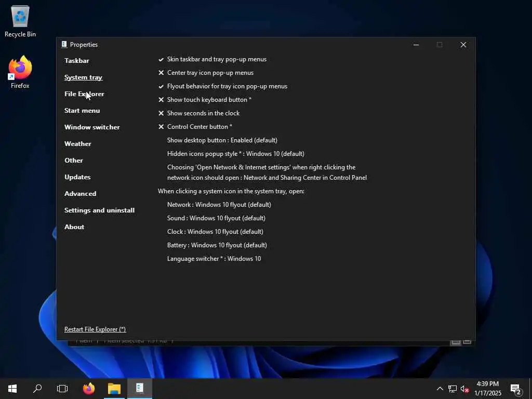Change Clock flyout option
This screenshot has height=399, width=532.
(x=215, y=232)
